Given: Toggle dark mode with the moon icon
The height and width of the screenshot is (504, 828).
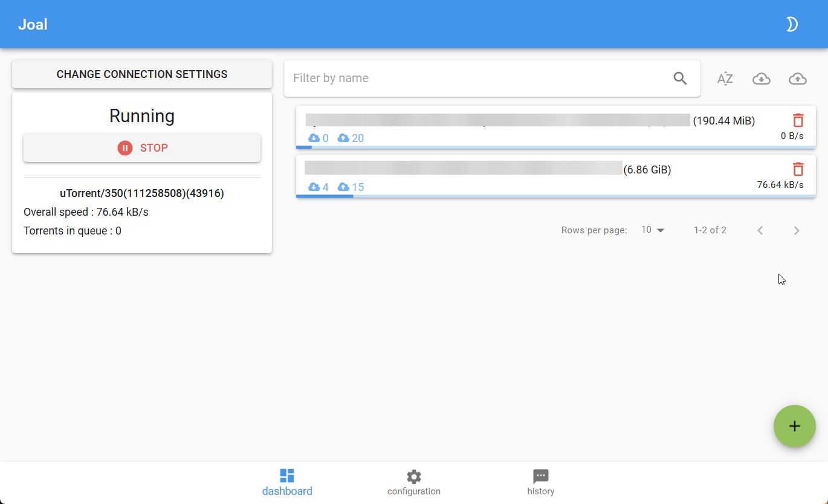Looking at the screenshot, I should (792, 24).
